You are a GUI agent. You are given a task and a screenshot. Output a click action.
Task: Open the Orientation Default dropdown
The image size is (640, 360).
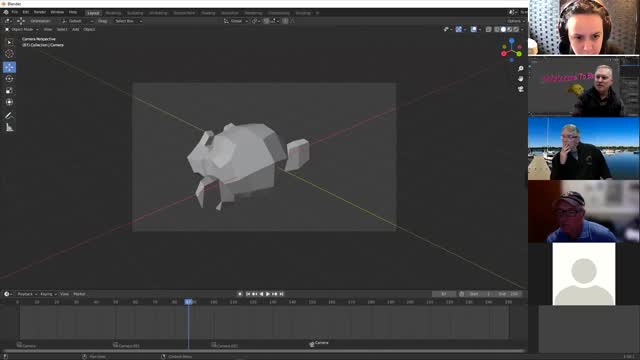point(78,21)
